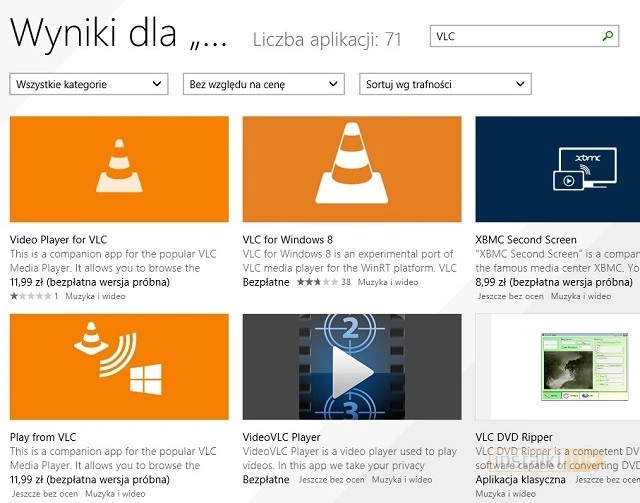Screen dimensions: 640x503
Task: Open the VLC for Windows 8 cone tile
Action: coord(352,169)
